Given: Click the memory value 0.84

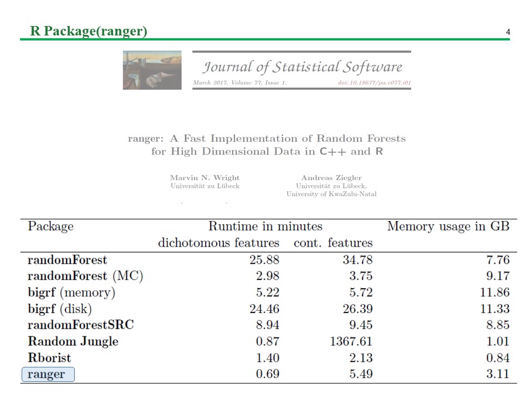Looking at the screenshot, I should pos(498,358).
